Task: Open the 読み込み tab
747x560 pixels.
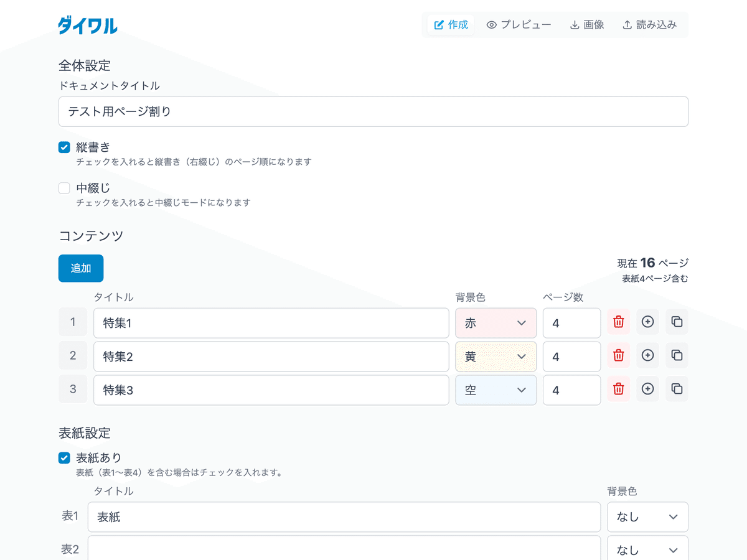Action: click(649, 25)
